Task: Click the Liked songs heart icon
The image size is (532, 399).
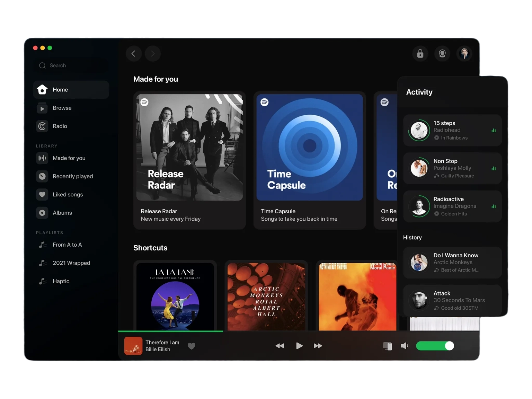Action: (42, 195)
